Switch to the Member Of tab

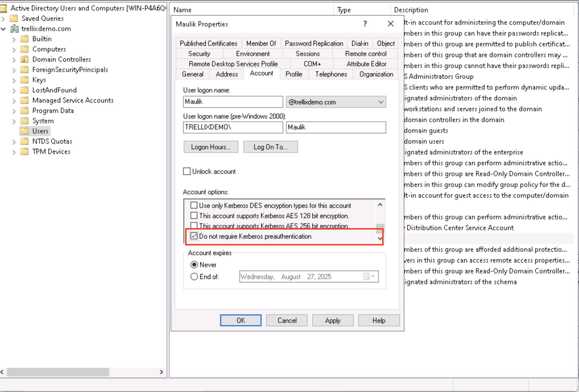pyautogui.click(x=261, y=44)
